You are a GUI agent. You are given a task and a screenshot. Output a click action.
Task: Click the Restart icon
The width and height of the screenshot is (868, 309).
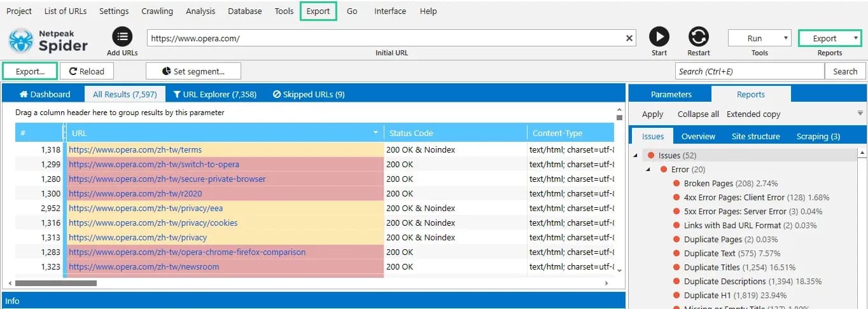[699, 37]
